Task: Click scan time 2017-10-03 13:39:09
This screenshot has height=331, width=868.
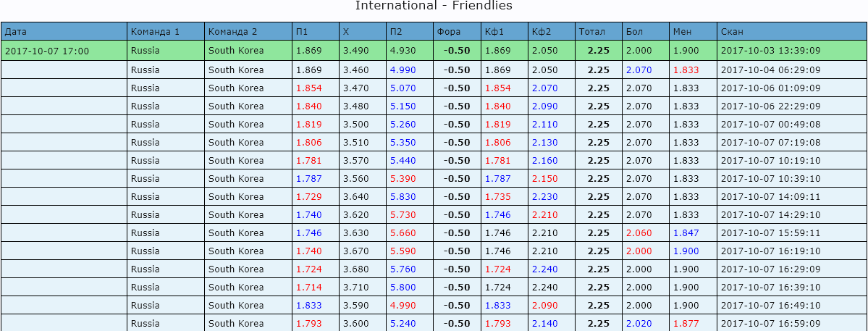Action: pyautogui.click(x=770, y=51)
